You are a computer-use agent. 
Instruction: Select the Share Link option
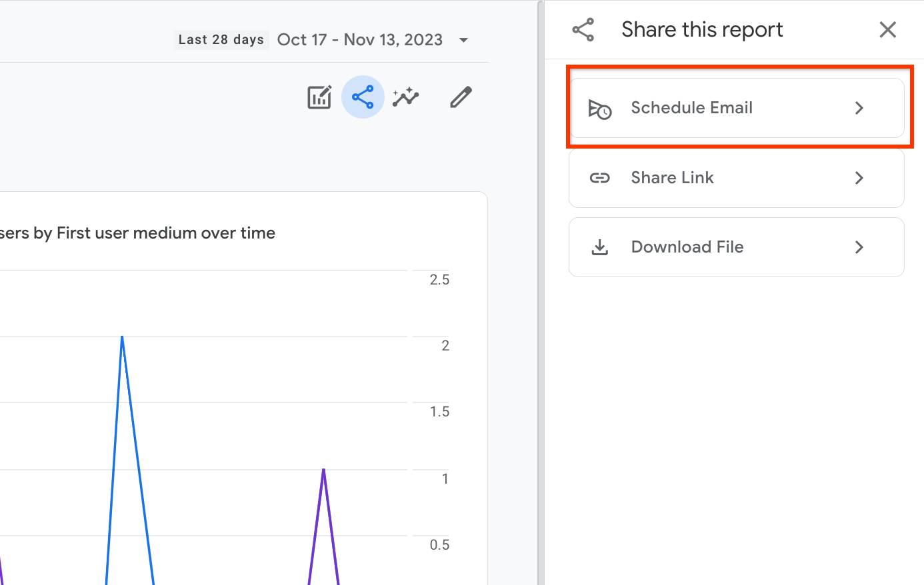672,178
